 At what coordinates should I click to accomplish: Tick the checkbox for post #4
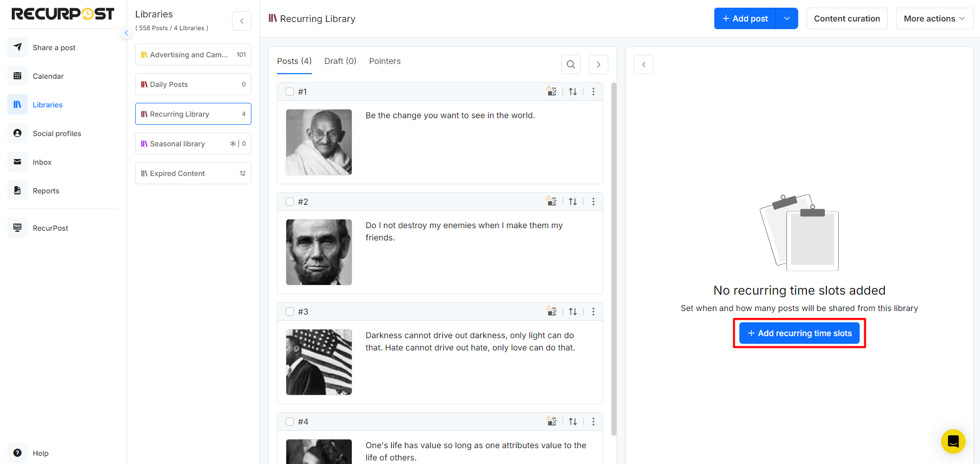pos(290,422)
